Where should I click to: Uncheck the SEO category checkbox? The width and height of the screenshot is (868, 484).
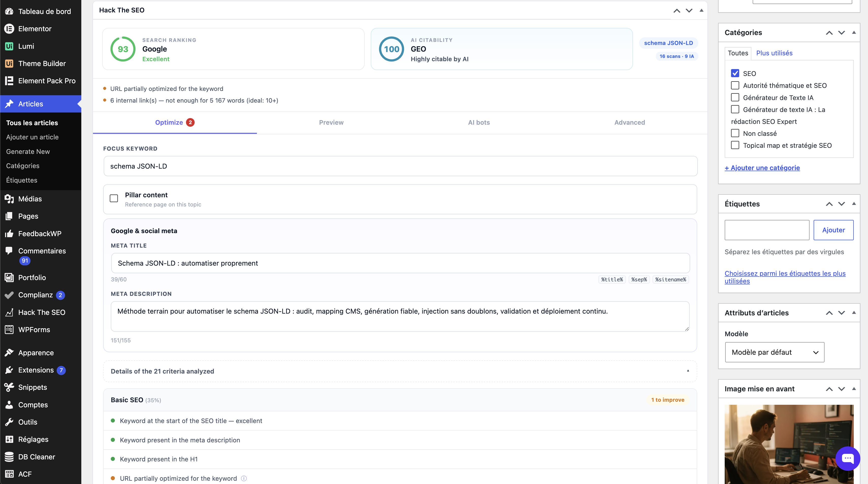[735, 73]
